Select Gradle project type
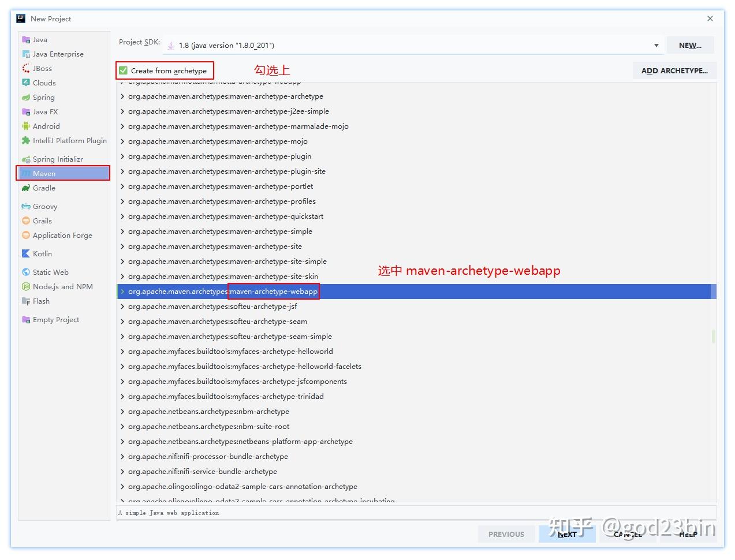The height and width of the screenshot is (560, 735). (x=64, y=188)
